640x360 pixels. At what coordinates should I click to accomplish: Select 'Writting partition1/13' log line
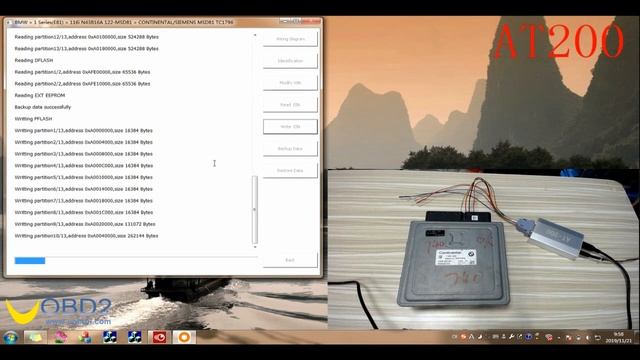coord(84,131)
